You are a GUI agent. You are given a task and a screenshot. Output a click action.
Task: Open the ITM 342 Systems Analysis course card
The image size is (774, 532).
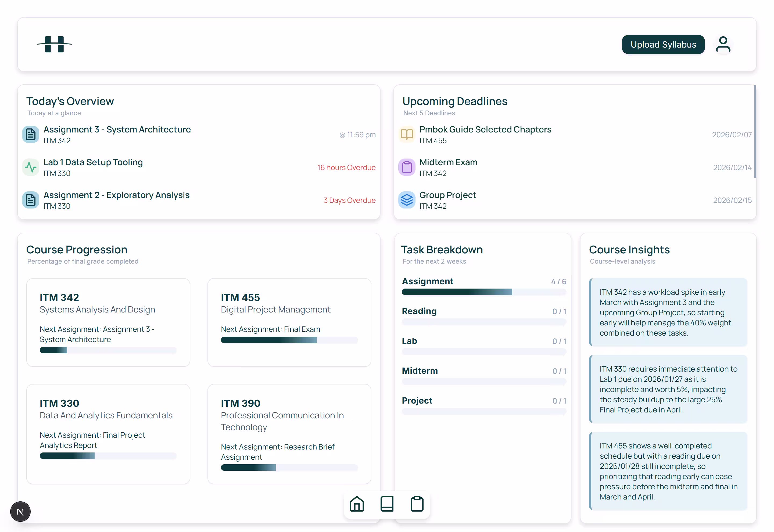coord(108,322)
